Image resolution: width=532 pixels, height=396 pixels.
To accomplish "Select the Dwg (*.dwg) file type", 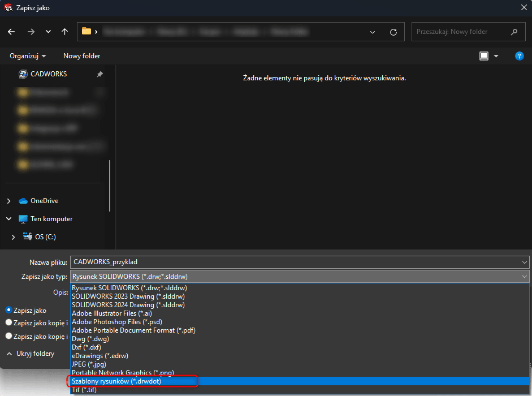I will [x=300, y=339].
